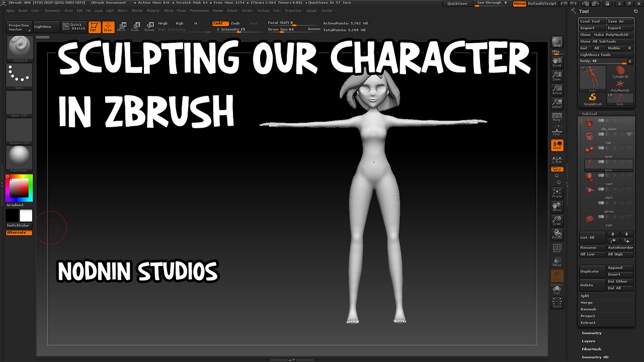Open Quick Sketch
644x362 pixels.
coord(74,27)
